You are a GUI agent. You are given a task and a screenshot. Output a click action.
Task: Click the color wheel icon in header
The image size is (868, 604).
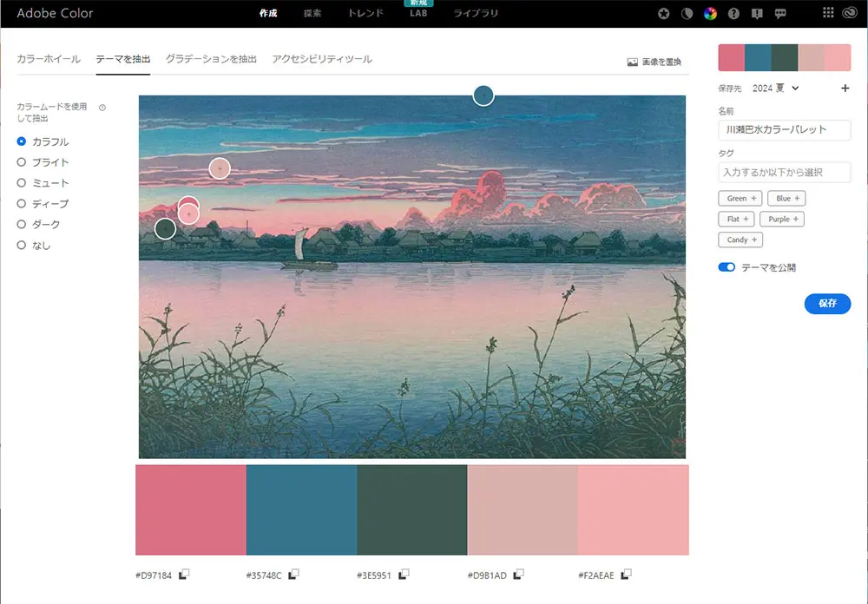710,13
